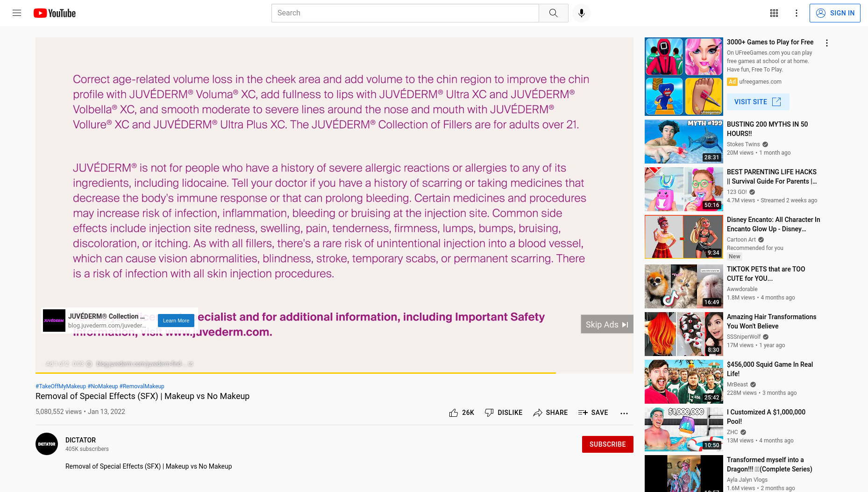Click Learn More on the ad overlay
The width and height of the screenshot is (868, 492).
(176, 321)
